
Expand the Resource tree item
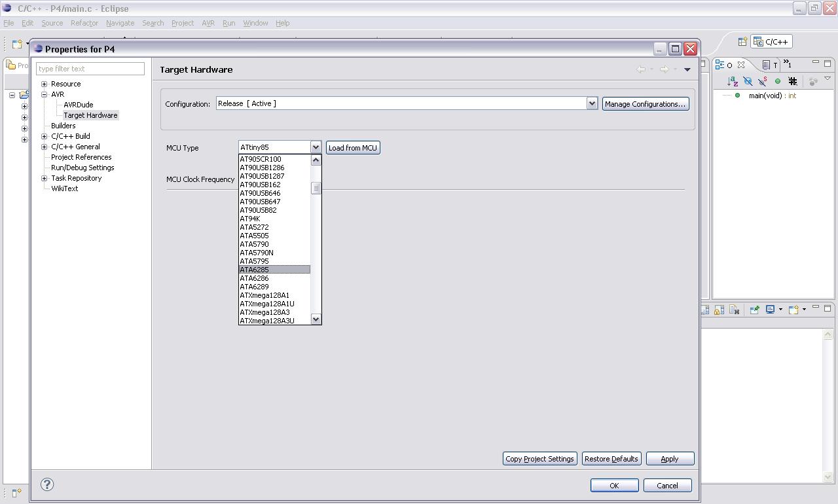44,84
